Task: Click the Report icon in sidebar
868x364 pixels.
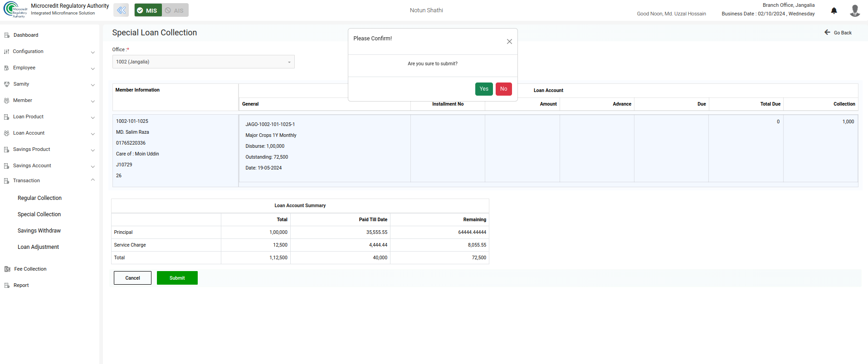Action: coord(7,286)
